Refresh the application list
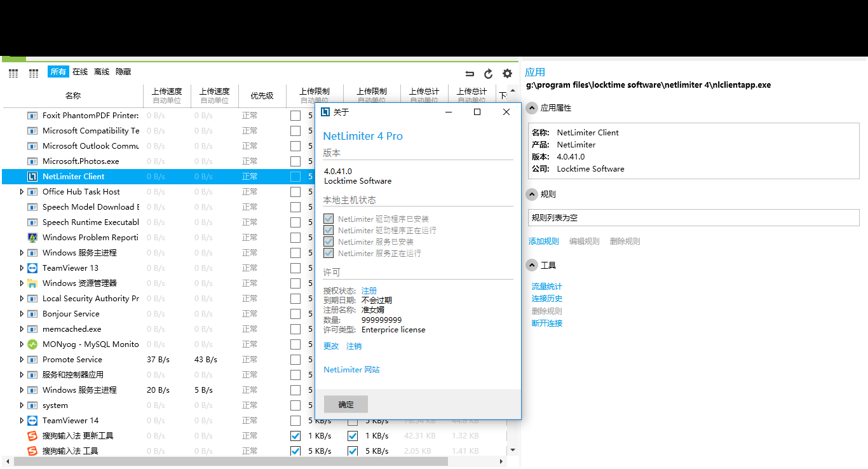The image size is (868, 469). (488, 74)
